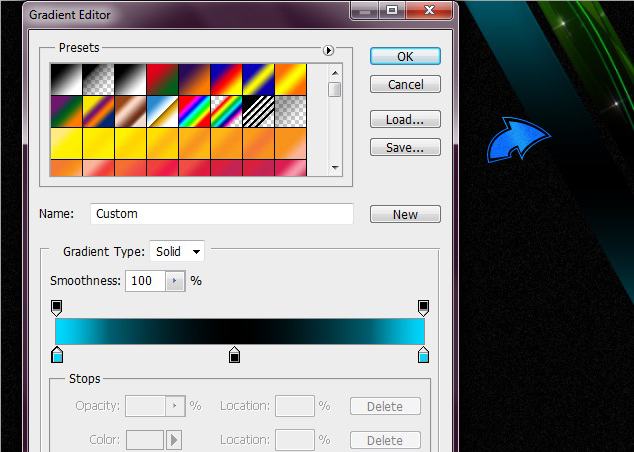Image resolution: width=634 pixels, height=452 pixels.
Task: Open the presets flyout menu arrow
Action: (328, 49)
